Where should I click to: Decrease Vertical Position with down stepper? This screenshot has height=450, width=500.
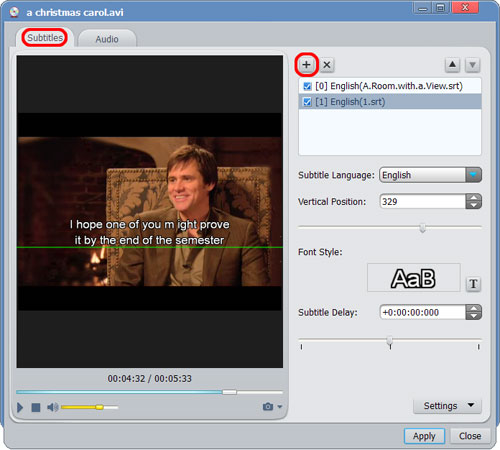[474, 205]
